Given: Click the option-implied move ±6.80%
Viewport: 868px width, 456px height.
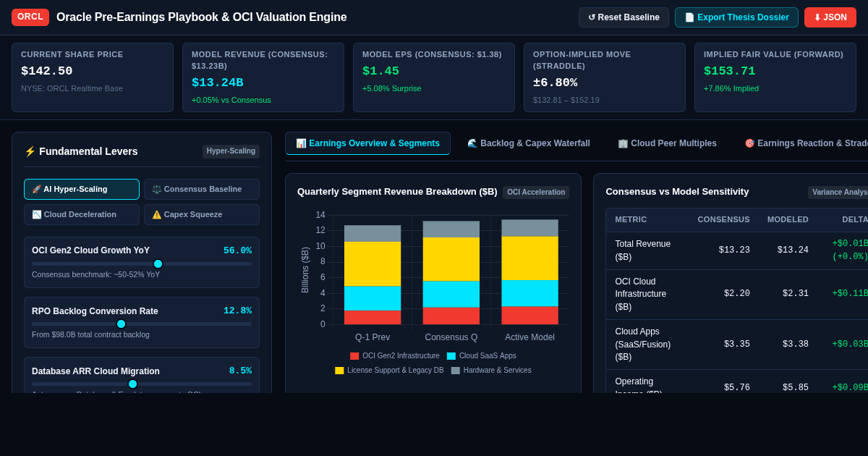Looking at the screenshot, I should [x=555, y=83].
